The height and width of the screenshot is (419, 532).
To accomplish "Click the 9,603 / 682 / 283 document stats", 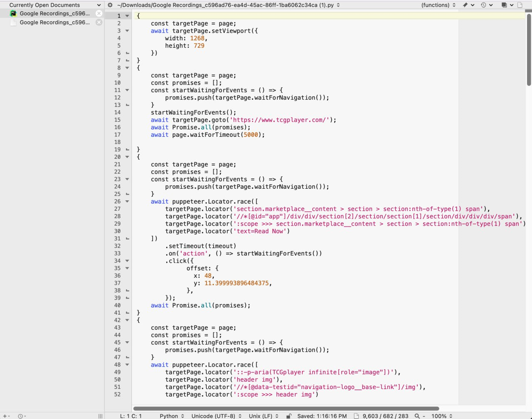I will [x=385, y=416].
